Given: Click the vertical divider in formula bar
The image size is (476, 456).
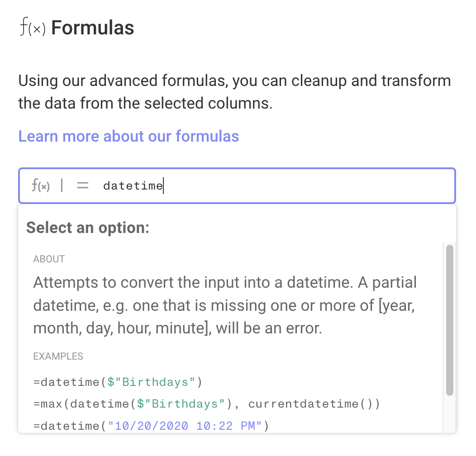Looking at the screenshot, I should click(x=62, y=185).
